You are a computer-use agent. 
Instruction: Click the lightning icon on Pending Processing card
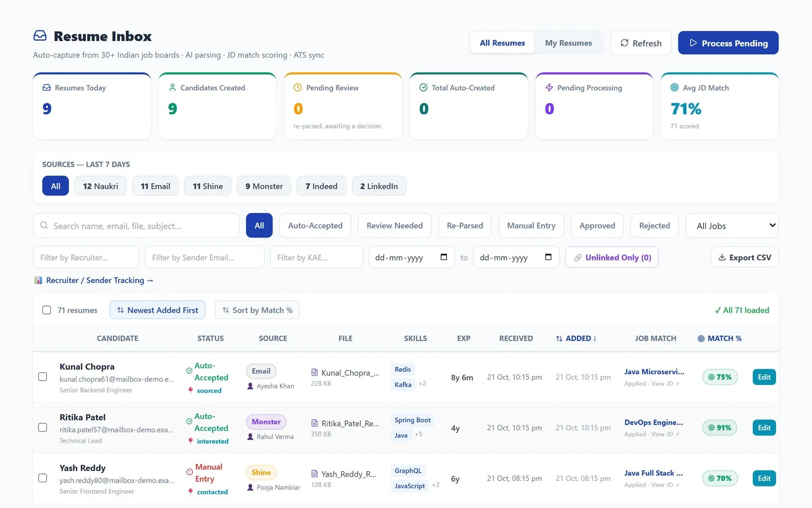549,88
